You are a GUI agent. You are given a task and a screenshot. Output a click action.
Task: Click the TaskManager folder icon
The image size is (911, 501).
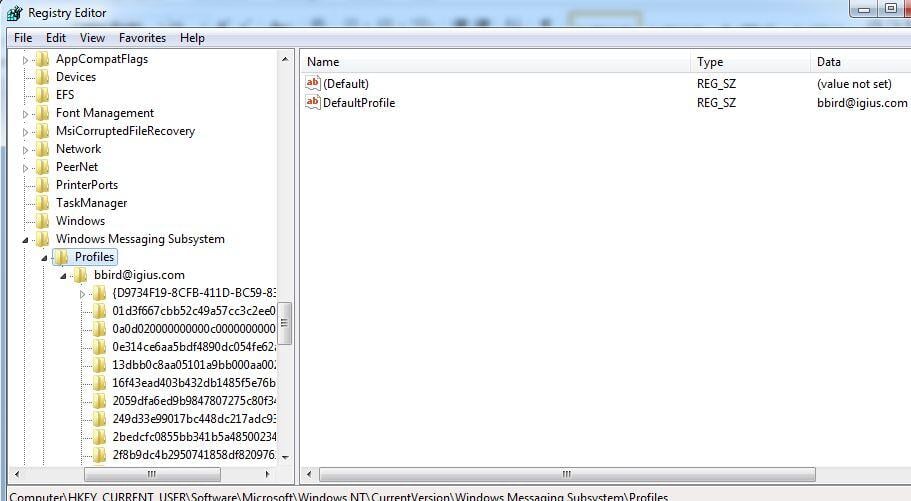tap(43, 203)
